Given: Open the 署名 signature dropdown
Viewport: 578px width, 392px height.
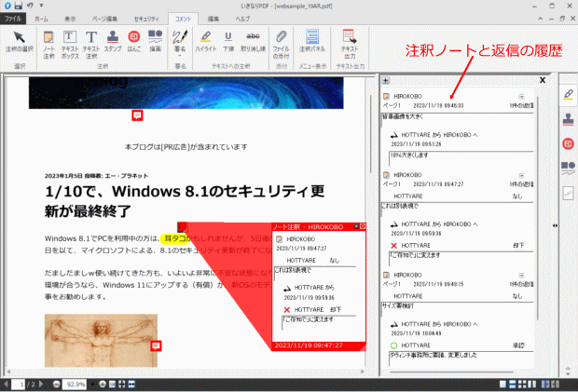Looking at the screenshot, I should [x=180, y=44].
